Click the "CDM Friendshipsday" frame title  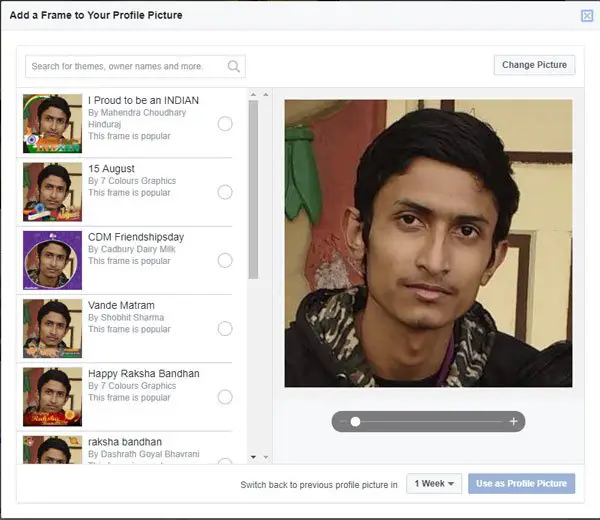point(136,237)
